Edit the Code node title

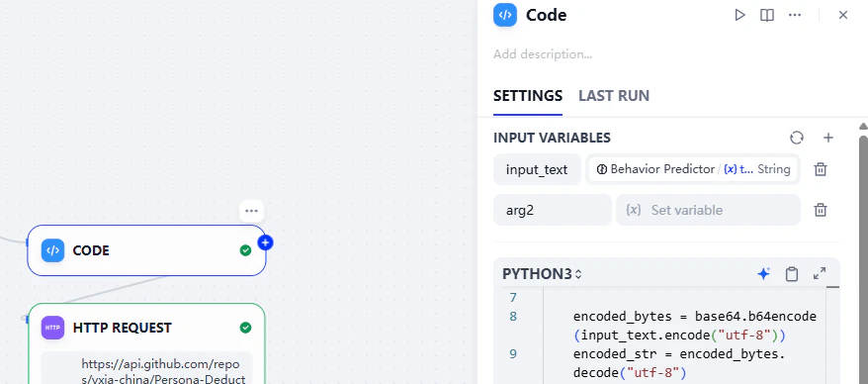(x=546, y=15)
